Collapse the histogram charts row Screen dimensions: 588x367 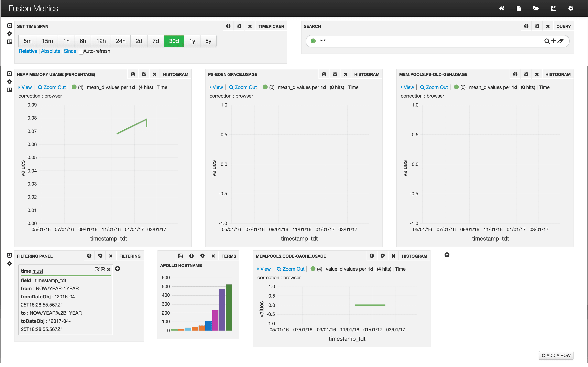(x=9, y=74)
